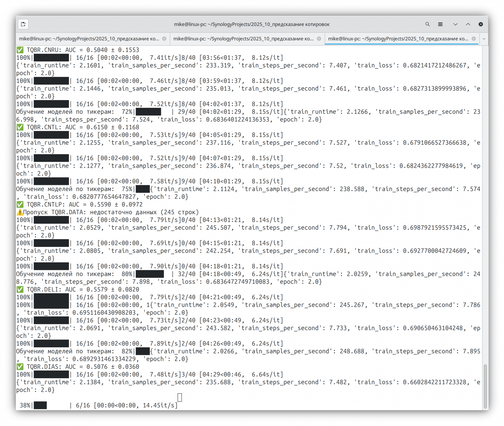Switch to the second terminal tab
504x426 pixels.
243,39
